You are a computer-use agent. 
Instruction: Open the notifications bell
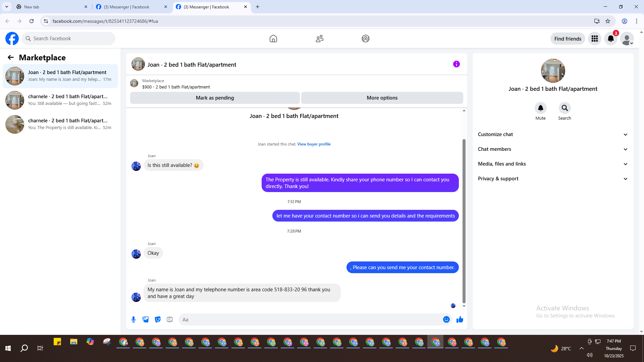point(610,39)
